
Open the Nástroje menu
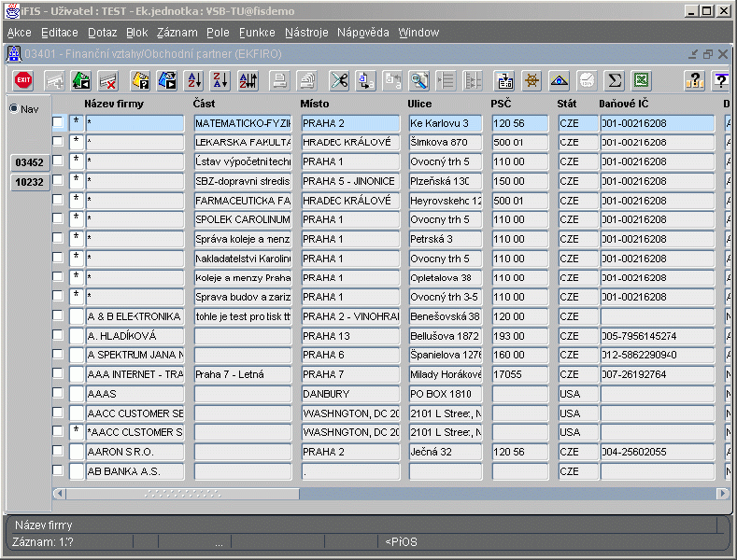[x=306, y=33]
